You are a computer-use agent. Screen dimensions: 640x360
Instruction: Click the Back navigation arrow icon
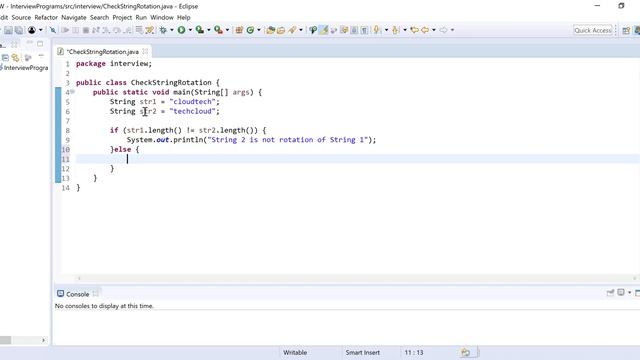pos(425,30)
